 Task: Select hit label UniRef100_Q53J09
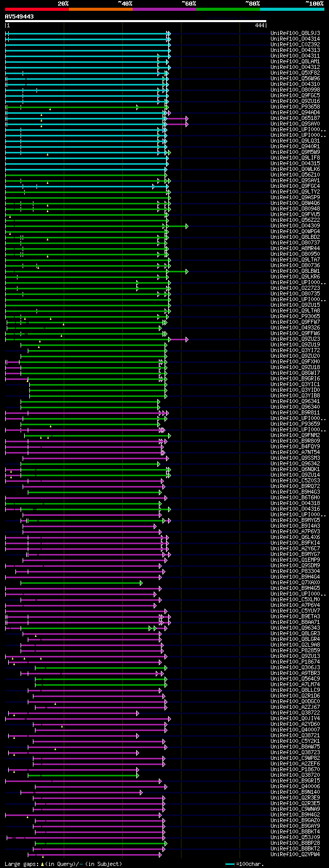295,838
